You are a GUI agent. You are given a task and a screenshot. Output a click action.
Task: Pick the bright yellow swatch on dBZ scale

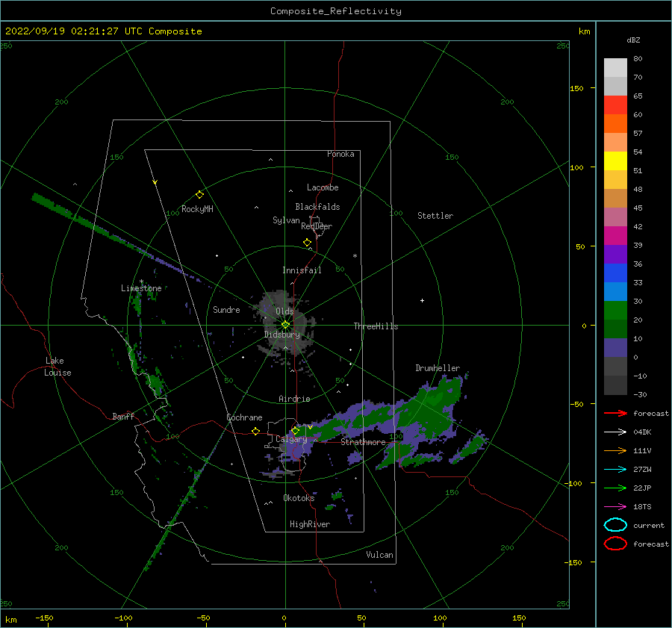(x=615, y=161)
